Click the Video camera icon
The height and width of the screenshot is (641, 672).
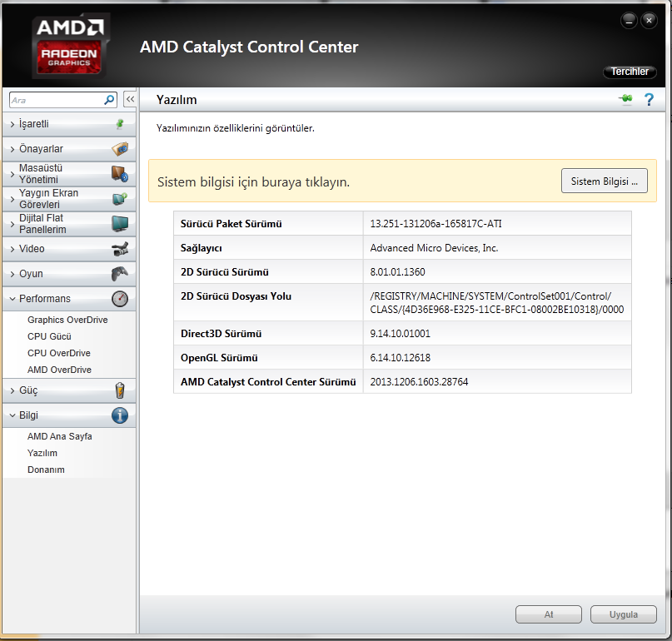[120, 249]
